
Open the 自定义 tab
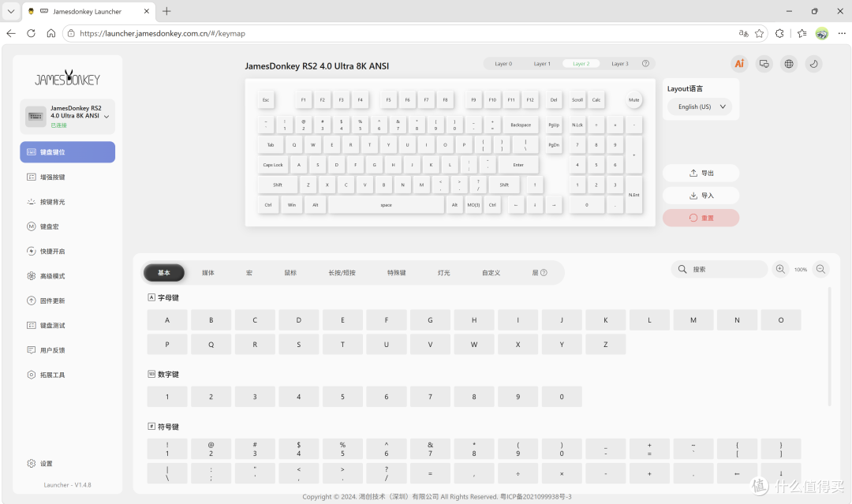491,273
